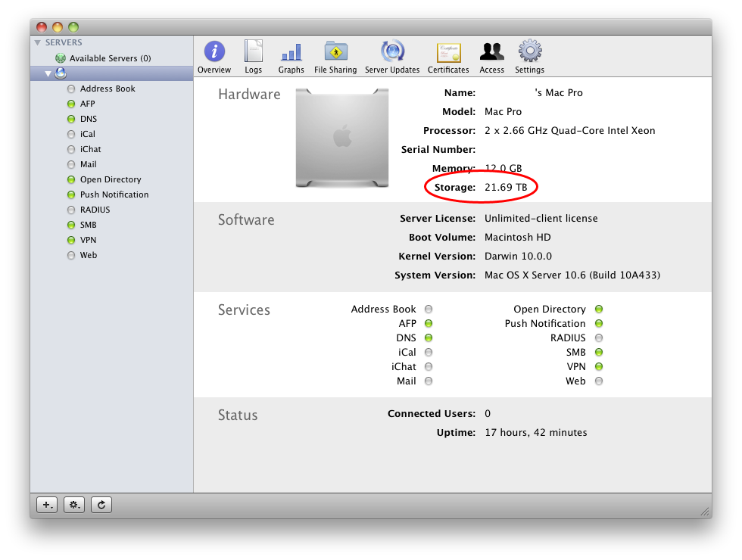Select Open Directory in sidebar
This screenshot has width=742, height=560.
[x=112, y=179]
